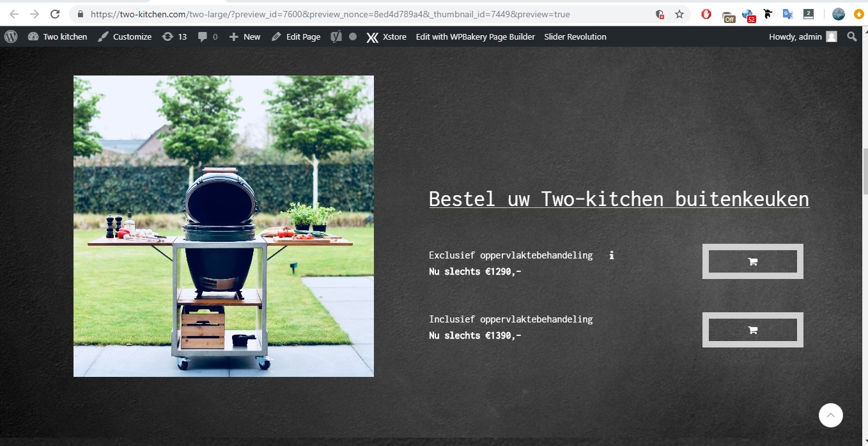
Task: Open the Howdy, admin account menu
Action: coord(803,36)
